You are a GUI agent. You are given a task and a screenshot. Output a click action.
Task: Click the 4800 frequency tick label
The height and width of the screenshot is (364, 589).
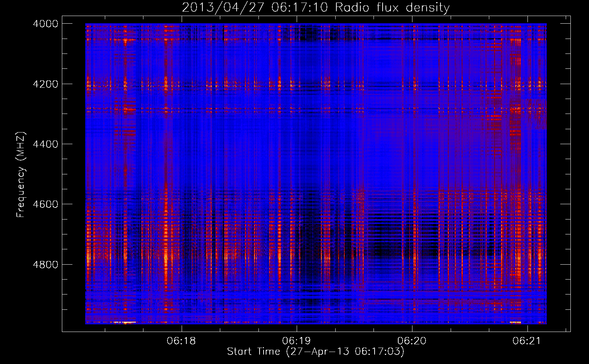click(x=46, y=265)
